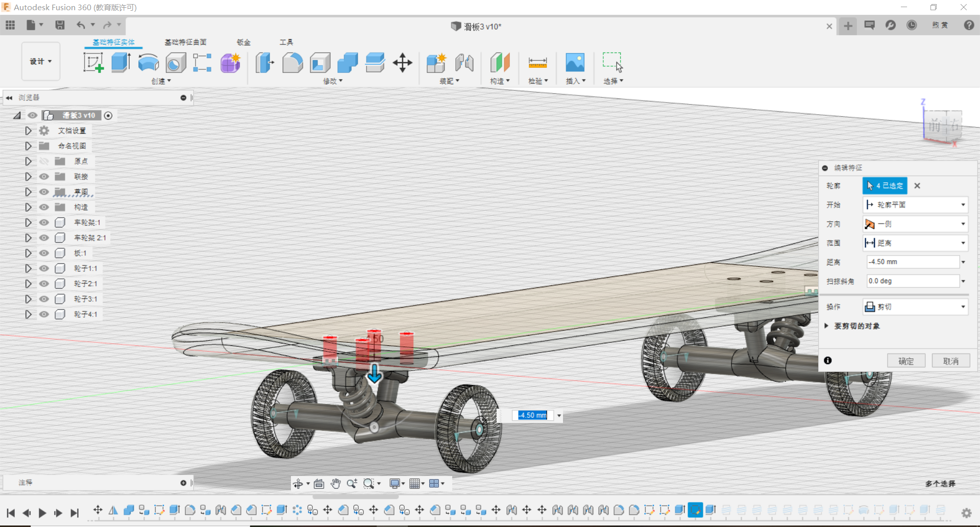Click the Insert image icon
The image size is (980, 527).
coord(575,63)
